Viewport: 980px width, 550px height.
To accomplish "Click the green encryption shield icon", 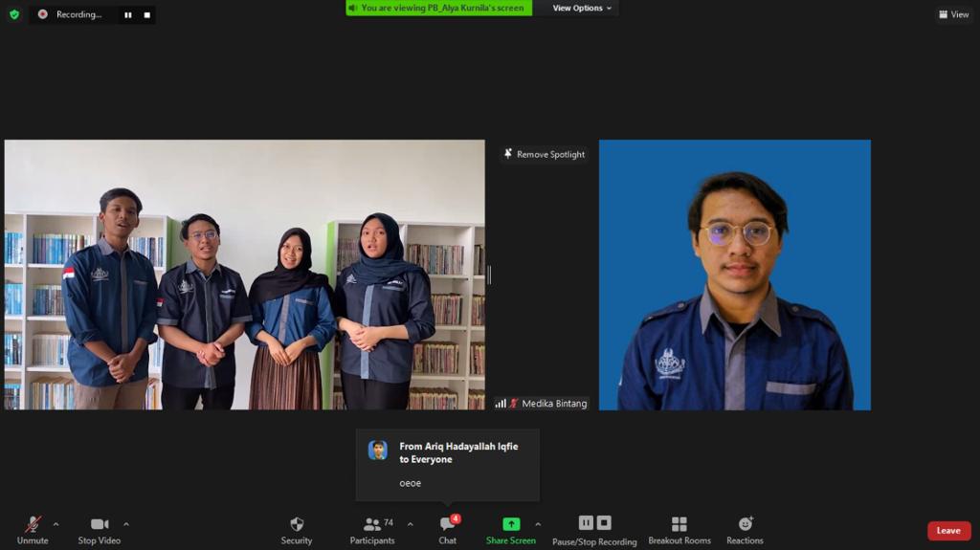I will click(14, 13).
